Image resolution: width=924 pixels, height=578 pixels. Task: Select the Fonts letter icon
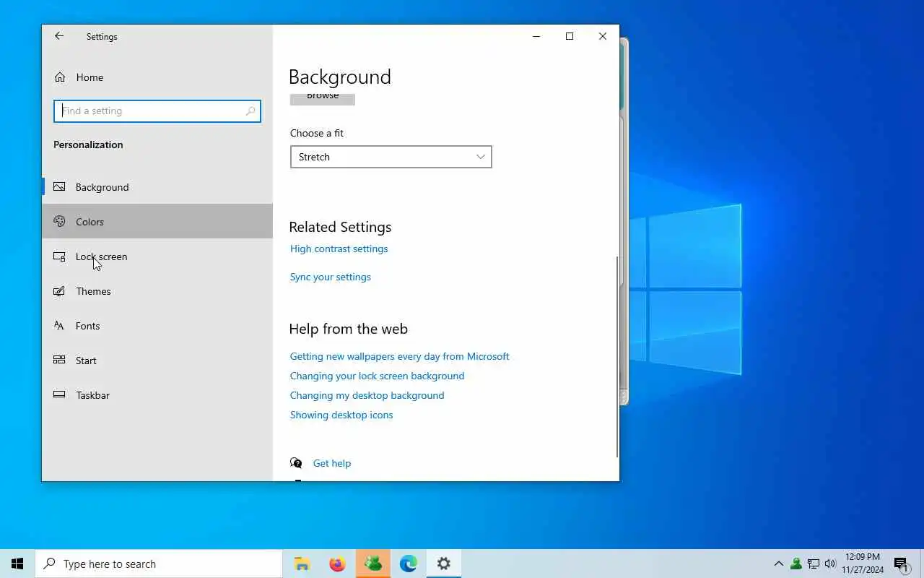pyautogui.click(x=60, y=326)
